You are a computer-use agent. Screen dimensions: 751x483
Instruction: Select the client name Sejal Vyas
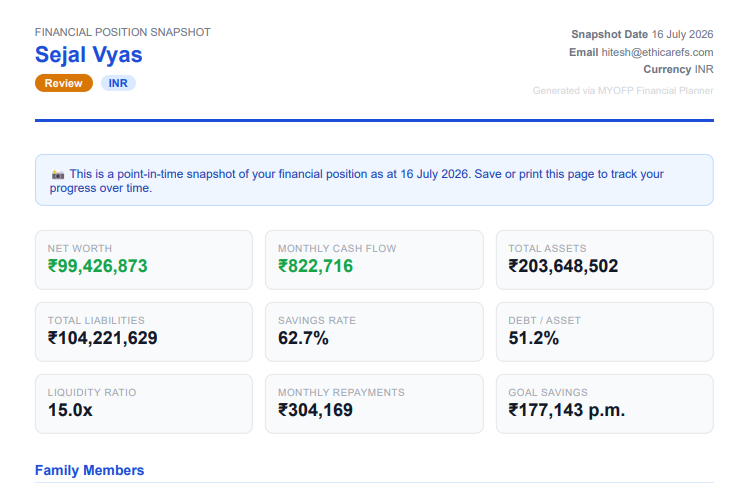click(89, 55)
